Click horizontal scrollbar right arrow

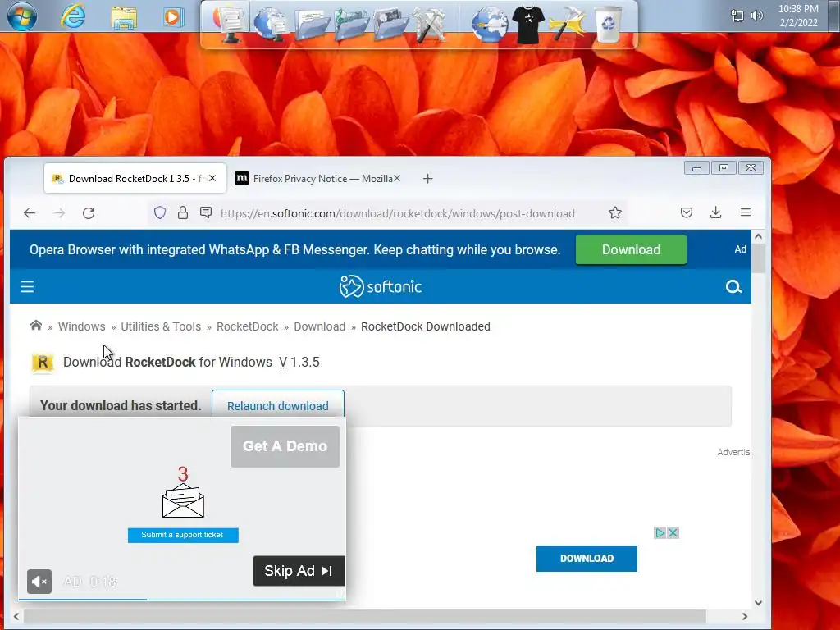[x=745, y=617]
